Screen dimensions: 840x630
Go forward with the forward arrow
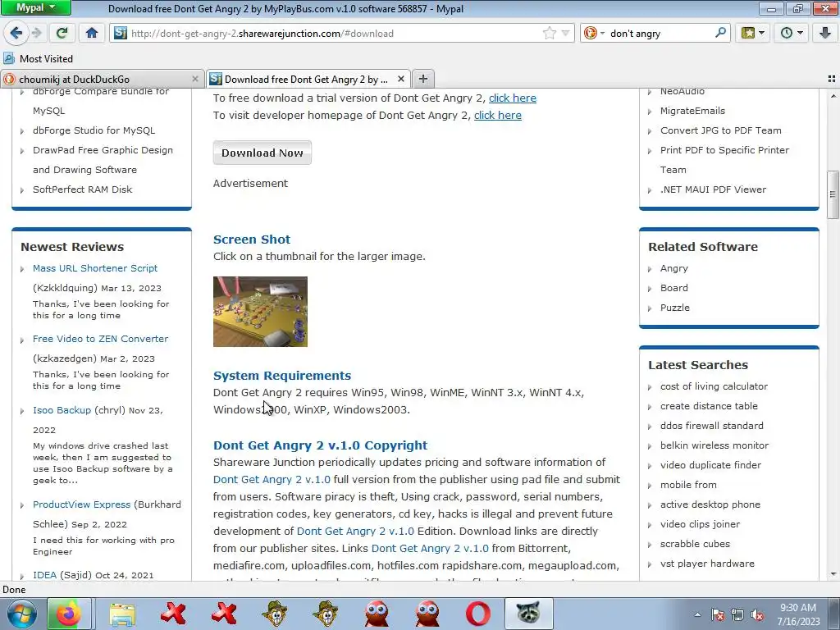[36, 33]
